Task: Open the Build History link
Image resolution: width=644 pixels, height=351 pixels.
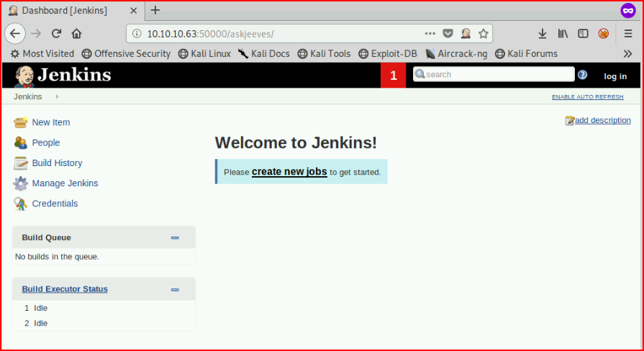Action: [57, 163]
